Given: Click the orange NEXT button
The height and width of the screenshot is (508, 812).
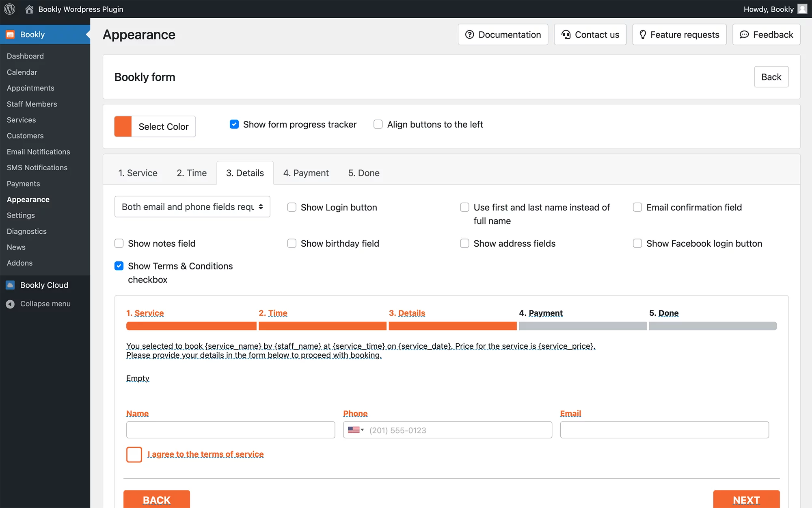Looking at the screenshot, I should pos(746,499).
